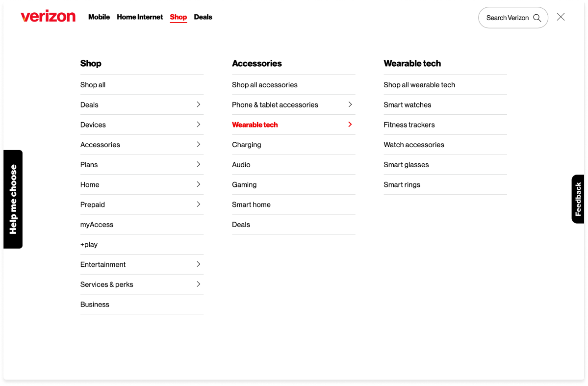Expand the Prepaid submenu chevron
The height and width of the screenshot is (386, 588).
click(199, 204)
